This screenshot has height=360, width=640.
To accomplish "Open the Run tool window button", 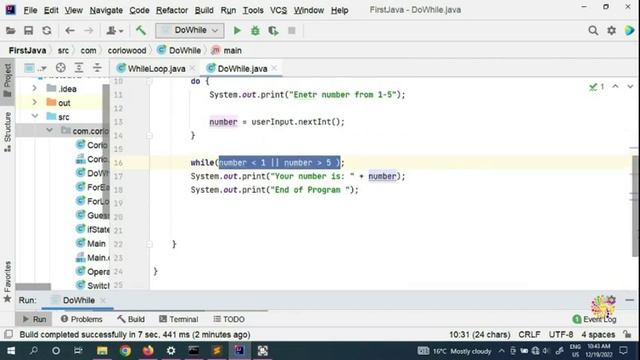I will pyautogui.click(x=35, y=319).
